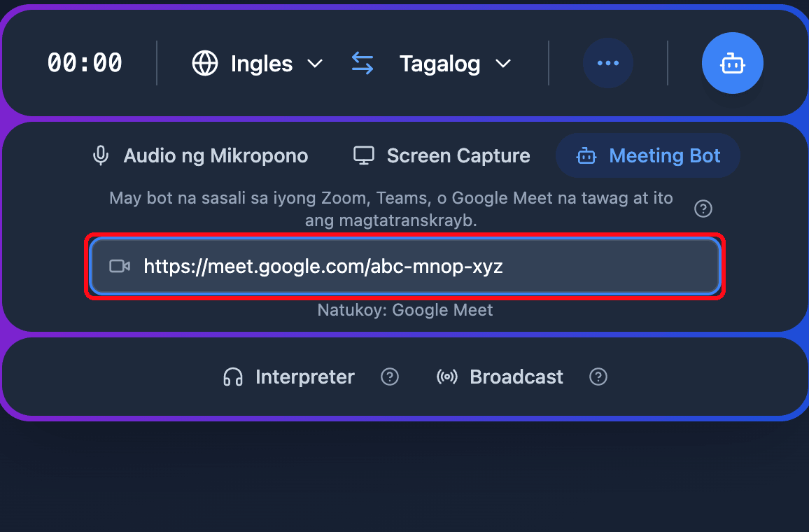This screenshot has width=809, height=532.
Task: Toggle the Interpreter mode
Action: (x=288, y=377)
